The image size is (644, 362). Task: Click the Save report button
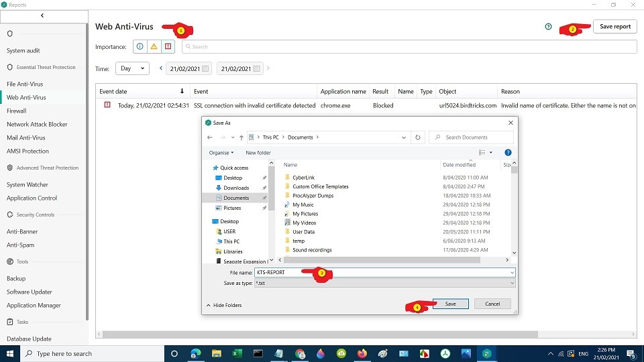615,26
